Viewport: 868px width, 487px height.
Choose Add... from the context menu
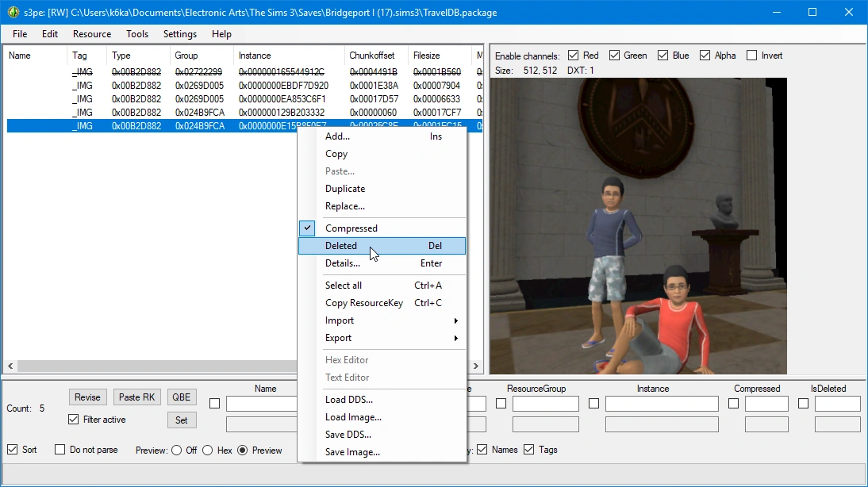tap(382, 136)
